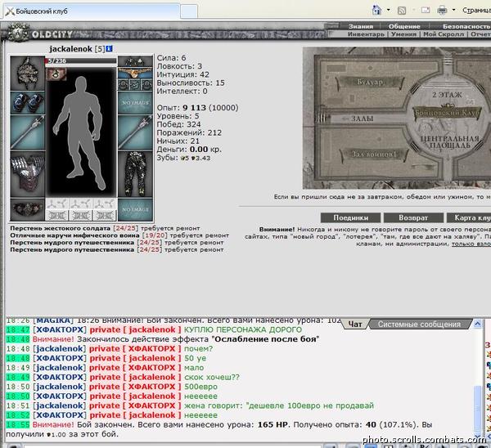This screenshot has height=448, width=491.
Task: Click the OLDCITY logo emblem
Action: (18, 32)
